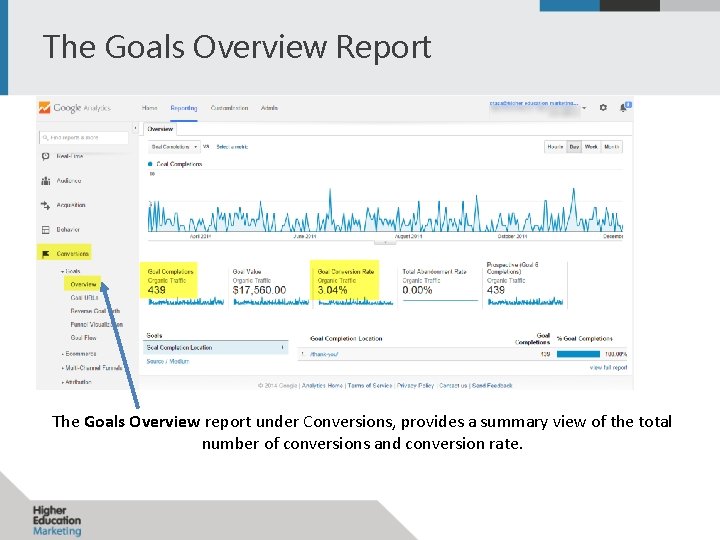Open Acquisition in the sidebar
This screenshot has height=540, width=720.
pos(71,205)
